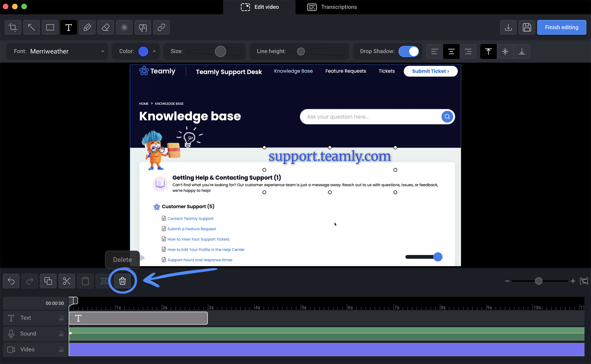The height and width of the screenshot is (364, 591).
Task: Select the Link tool
Action: (161, 27)
